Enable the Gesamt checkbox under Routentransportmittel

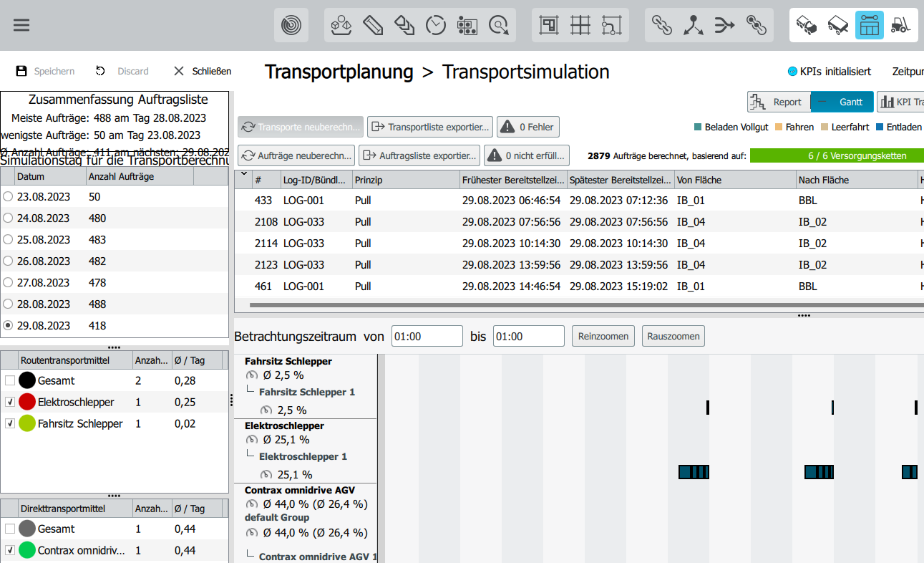9,381
